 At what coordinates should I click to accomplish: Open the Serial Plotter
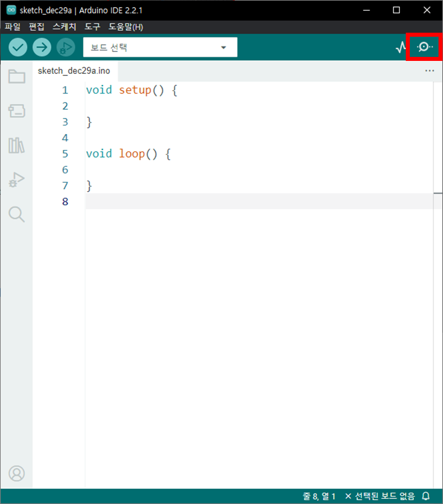400,47
